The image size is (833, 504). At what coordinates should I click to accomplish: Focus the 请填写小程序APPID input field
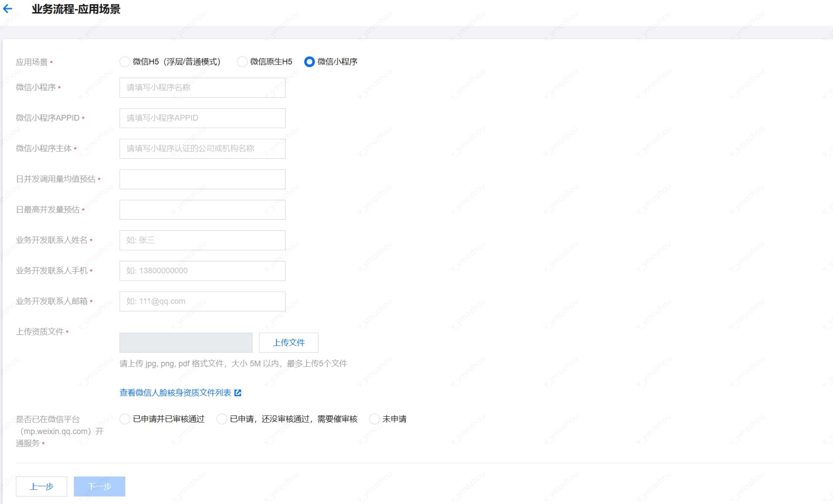(x=202, y=118)
